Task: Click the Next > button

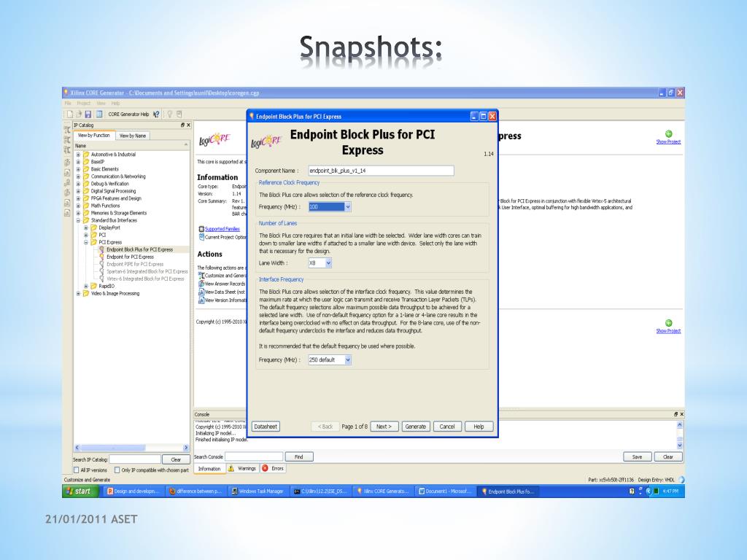Action: [384, 427]
